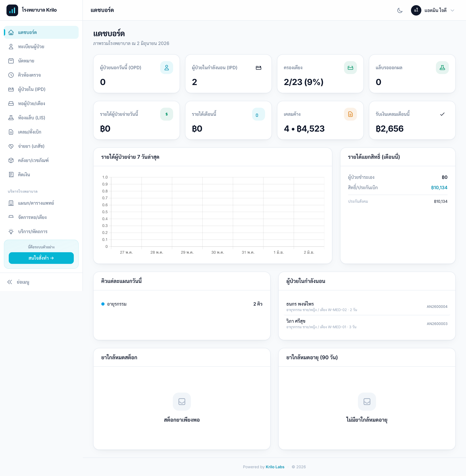This screenshot has width=466, height=476.
Task: Click the document icon for เคลม/ตั้งเบิก
Action: [11, 132]
